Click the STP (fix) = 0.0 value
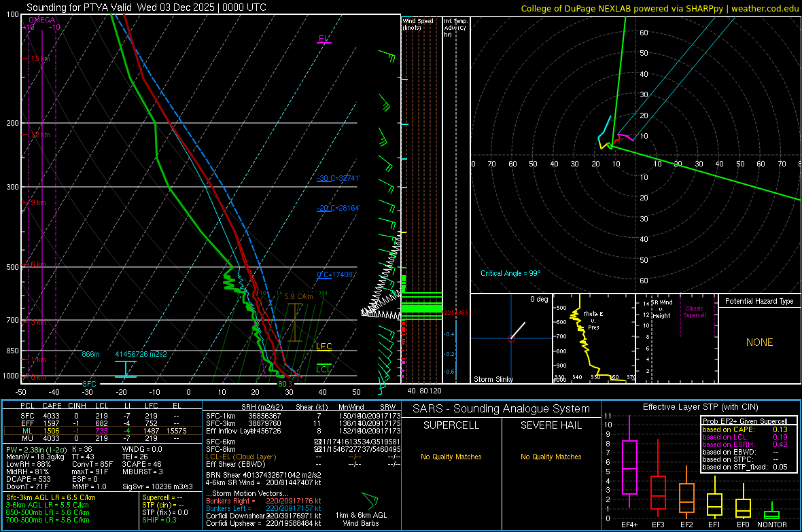The height and width of the screenshot is (532, 802). tap(165, 512)
